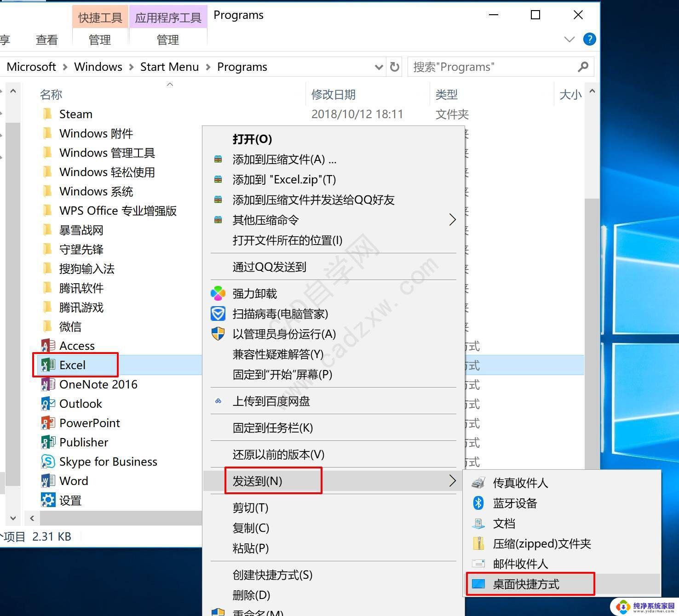Click the Bluetooth icon for 蓝牙设备
Screen dimensions: 679x616
coord(478,503)
